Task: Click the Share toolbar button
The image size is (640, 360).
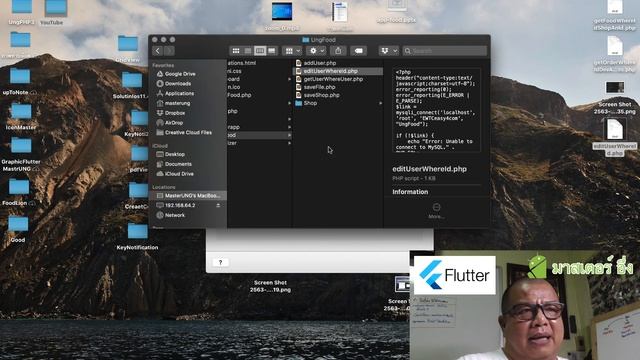Action: pyautogui.click(x=338, y=51)
